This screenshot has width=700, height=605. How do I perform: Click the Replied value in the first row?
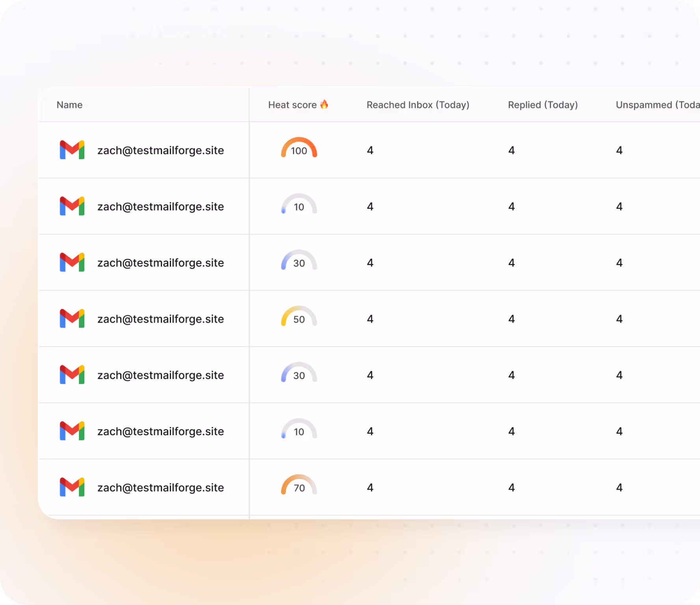tap(512, 150)
